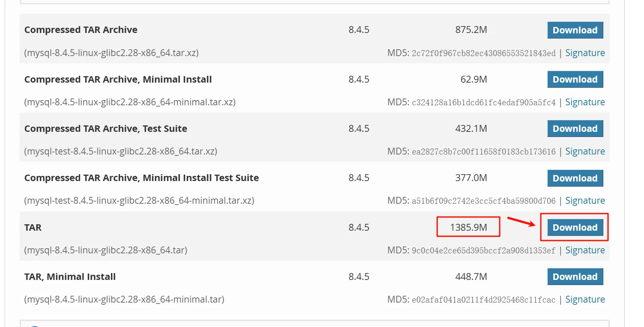Download Compressed TAR Archive, Minimal Install
This screenshot has height=327, width=644.
[x=575, y=80]
